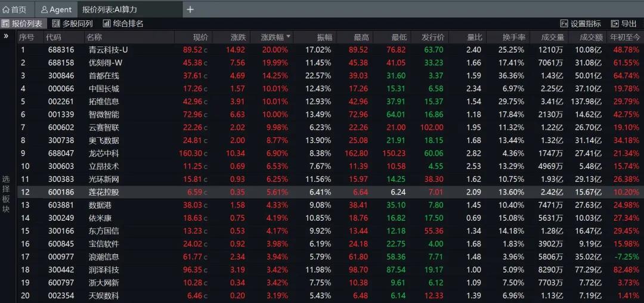Select stock 智微智能
The image size is (644, 303).
click(104, 115)
